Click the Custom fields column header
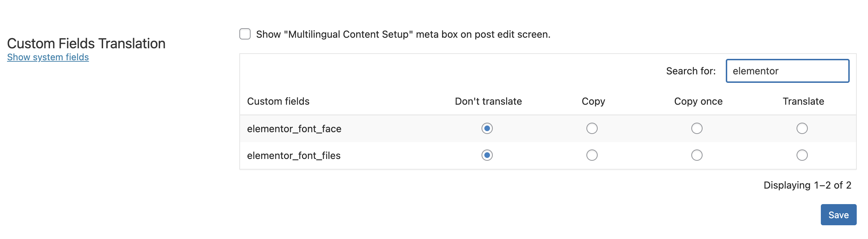This screenshot has height=239, width=868. pyautogui.click(x=278, y=101)
